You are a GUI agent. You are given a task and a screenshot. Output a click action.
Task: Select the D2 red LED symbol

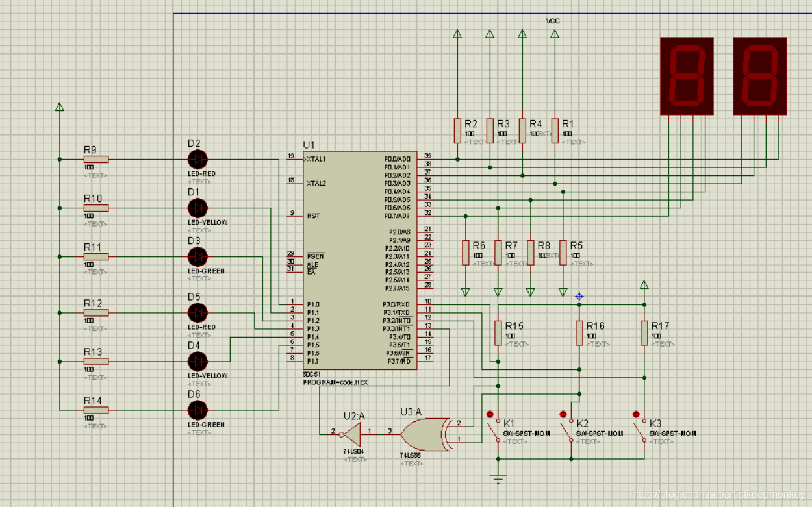click(x=197, y=159)
